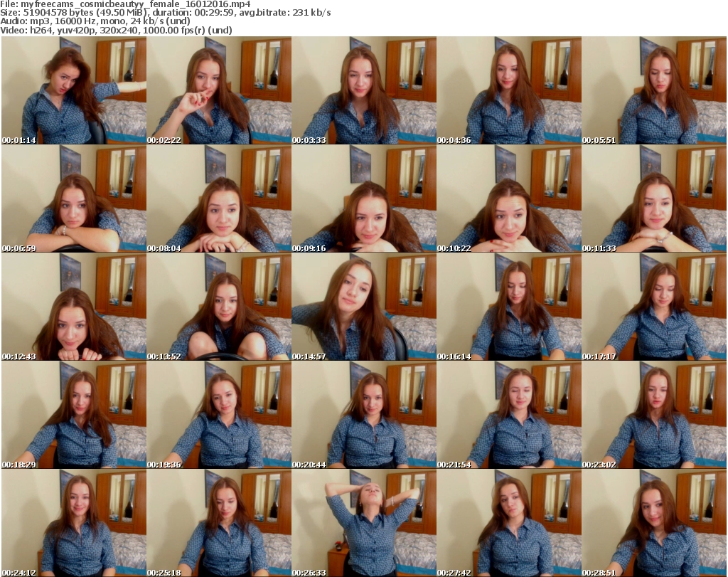
Task: Select the thumbnail stamped 00:12:43
Action: [x=74, y=307]
